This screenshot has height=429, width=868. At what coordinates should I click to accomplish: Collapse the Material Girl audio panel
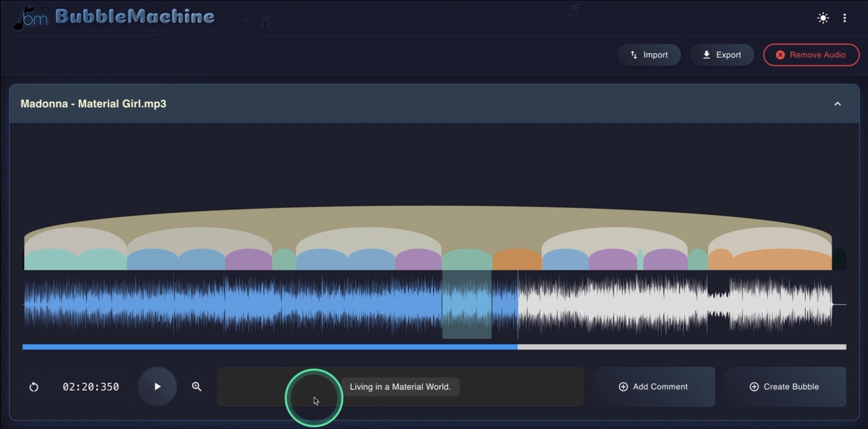837,104
